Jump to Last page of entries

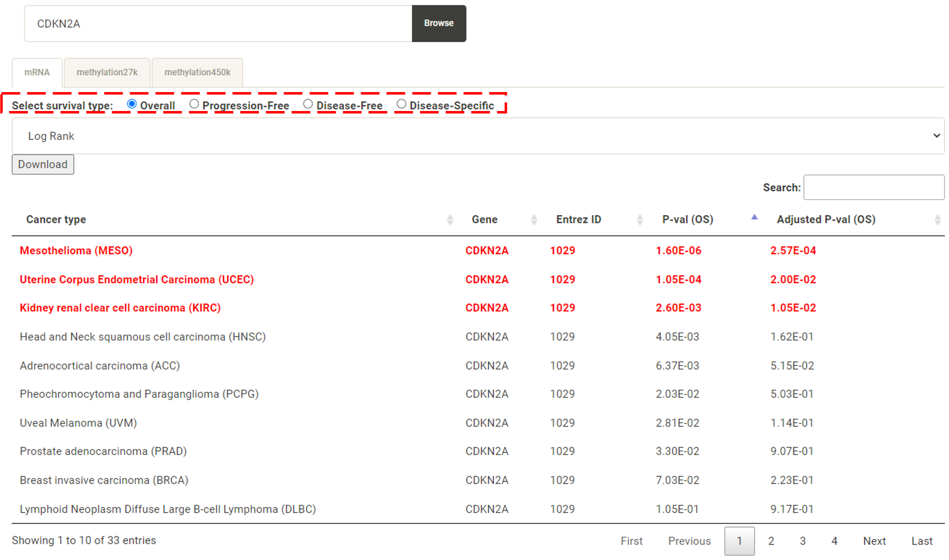(x=922, y=541)
